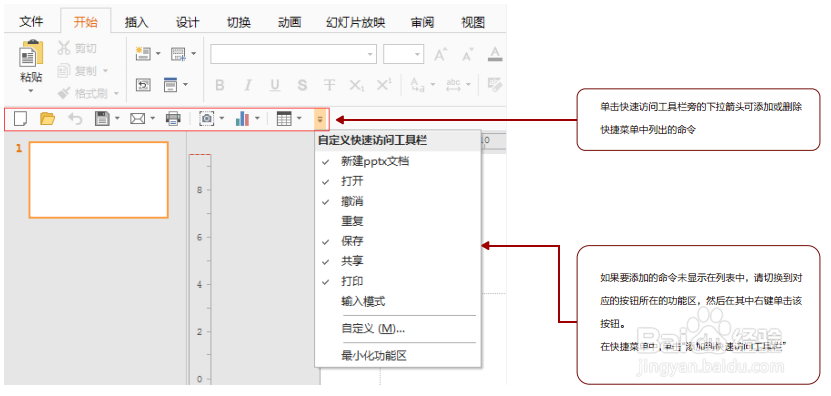Viewport: 831px width, 396px height.
Task: Click the save floppy disk icon
Action: [102, 119]
